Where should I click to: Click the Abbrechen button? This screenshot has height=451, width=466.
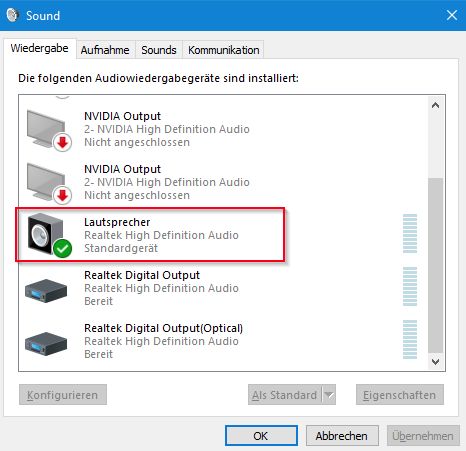[342, 436]
